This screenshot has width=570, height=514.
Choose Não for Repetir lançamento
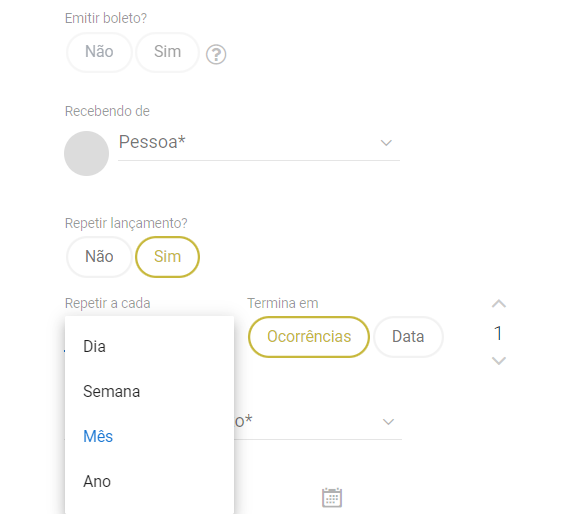[x=99, y=257]
